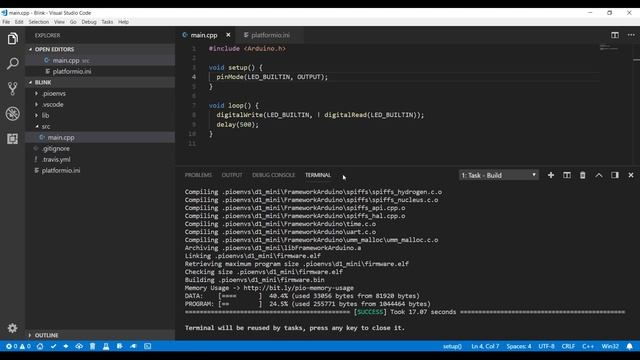This screenshot has width=640, height=360.
Task: Change indentation via Spaces: 4
Action: (x=519, y=346)
